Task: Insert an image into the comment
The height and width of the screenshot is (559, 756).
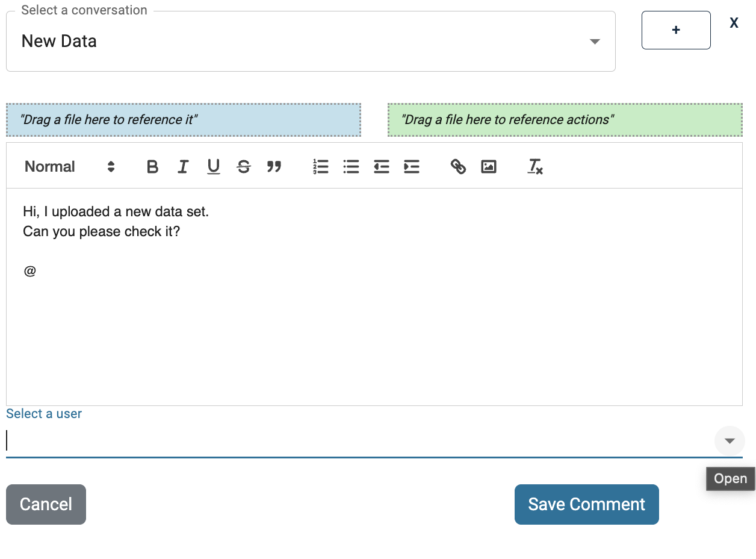Action: (489, 167)
